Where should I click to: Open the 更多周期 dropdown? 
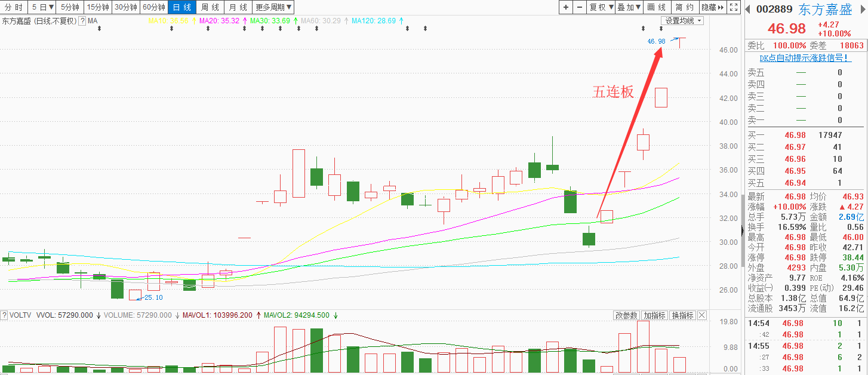click(x=273, y=7)
